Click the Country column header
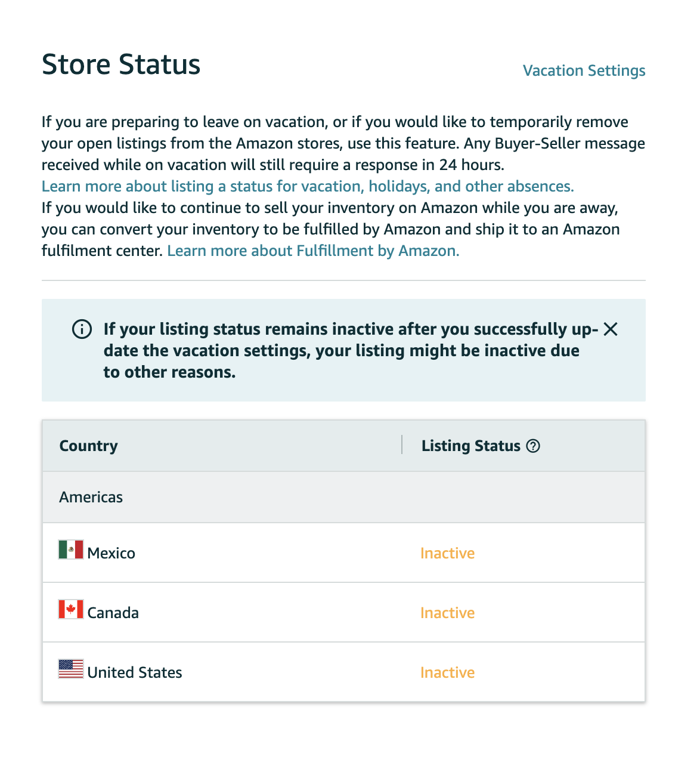 click(x=88, y=446)
